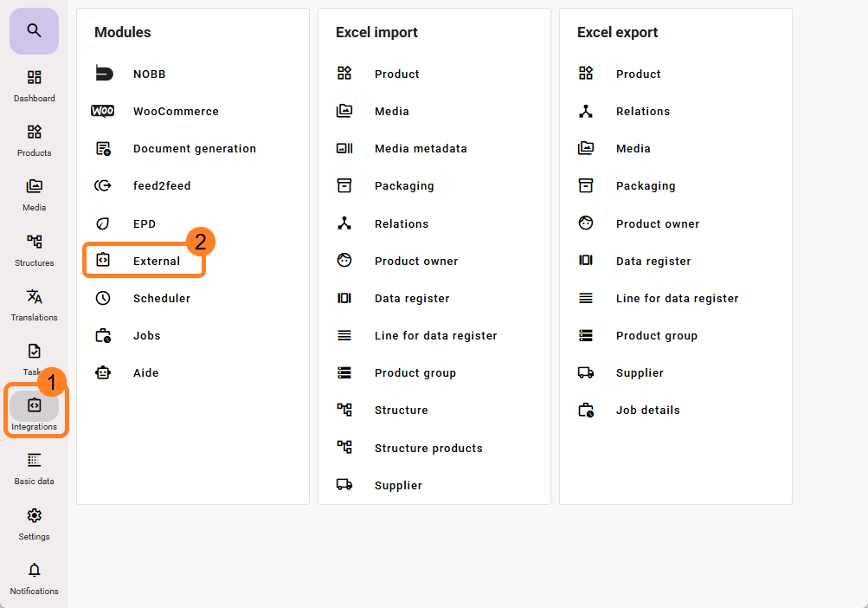Open the Aide module
Image resolution: width=868 pixels, height=608 pixels.
pyautogui.click(x=145, y=373)
